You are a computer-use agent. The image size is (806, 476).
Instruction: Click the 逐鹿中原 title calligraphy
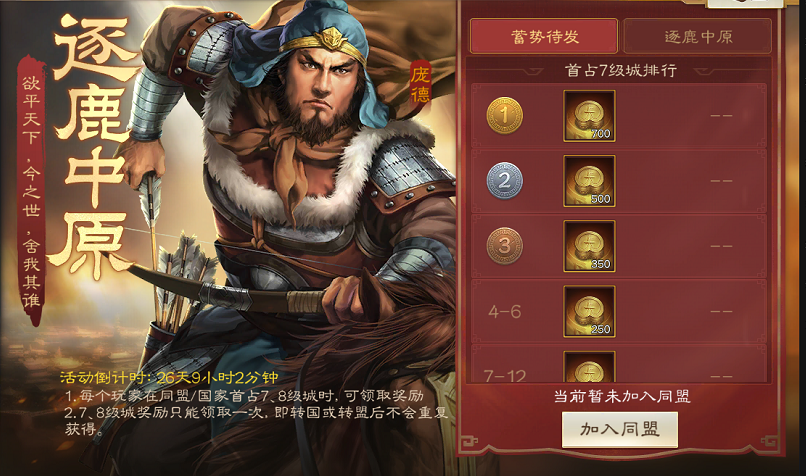coord(93,147)
